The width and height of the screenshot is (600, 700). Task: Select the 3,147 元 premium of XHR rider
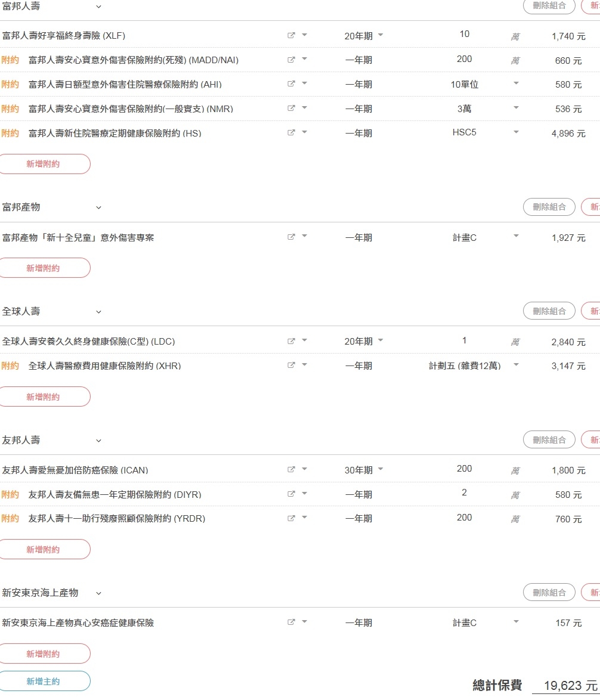point(568,366)
